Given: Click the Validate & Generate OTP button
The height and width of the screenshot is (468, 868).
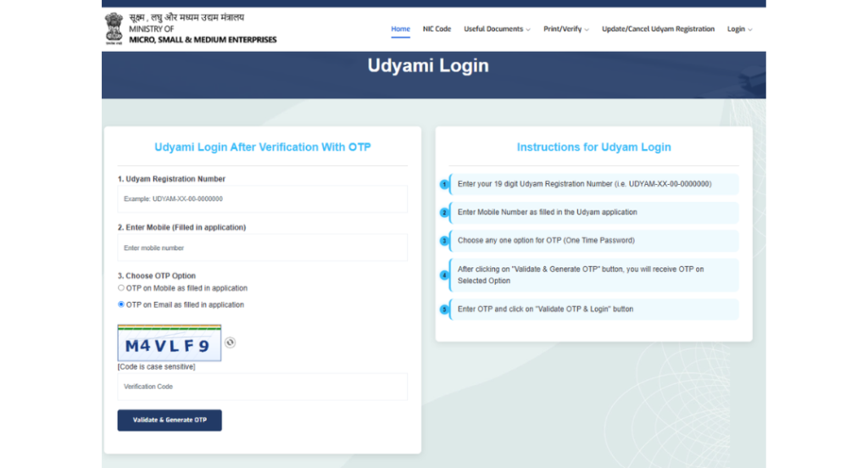Looking at the screenshot, I should 170,421.
